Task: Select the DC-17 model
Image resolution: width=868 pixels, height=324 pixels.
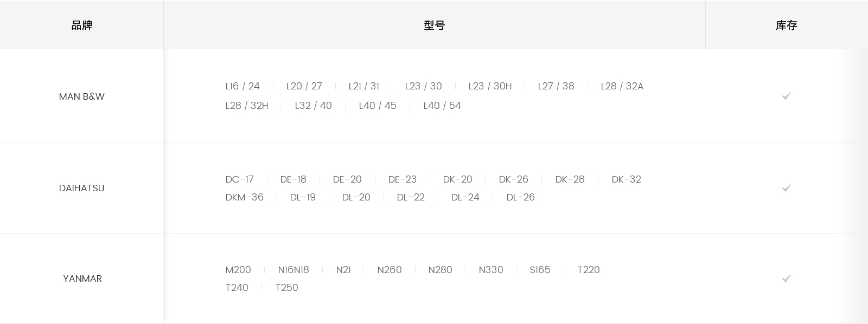Action: (x=239, y=179)
